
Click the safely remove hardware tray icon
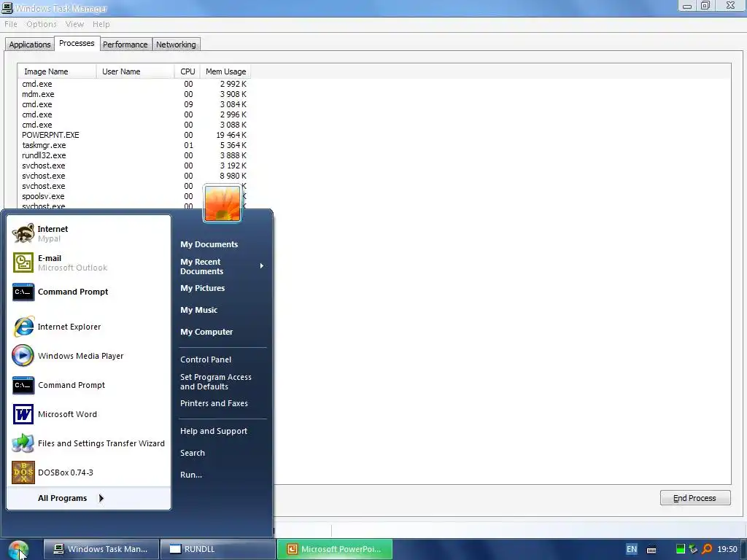pos(693,549)
